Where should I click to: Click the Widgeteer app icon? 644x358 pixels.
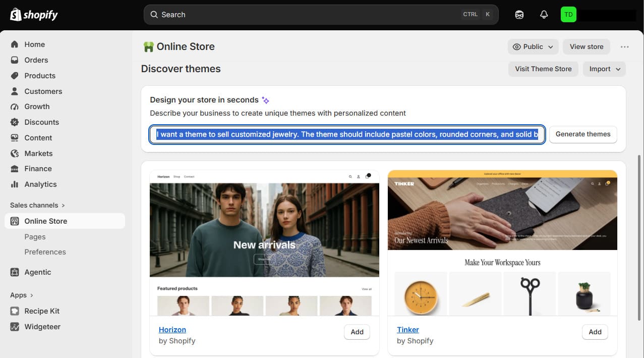click(x=15, y=327)
